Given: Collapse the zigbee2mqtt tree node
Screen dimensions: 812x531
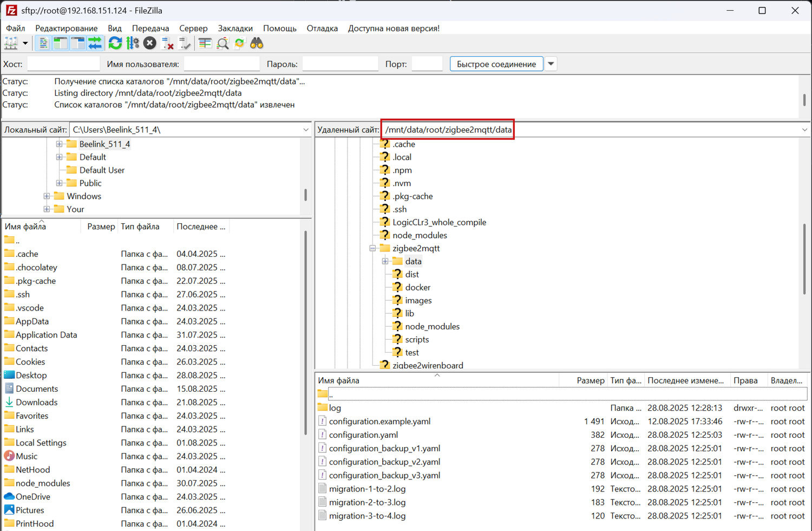Looking at the screenshot, I should tap(372, 248).
